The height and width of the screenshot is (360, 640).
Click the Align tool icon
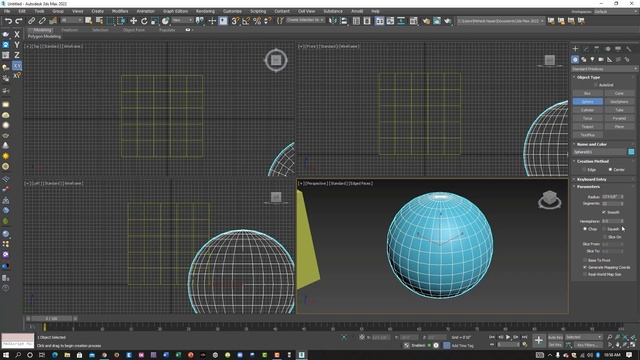coord(344,20)
